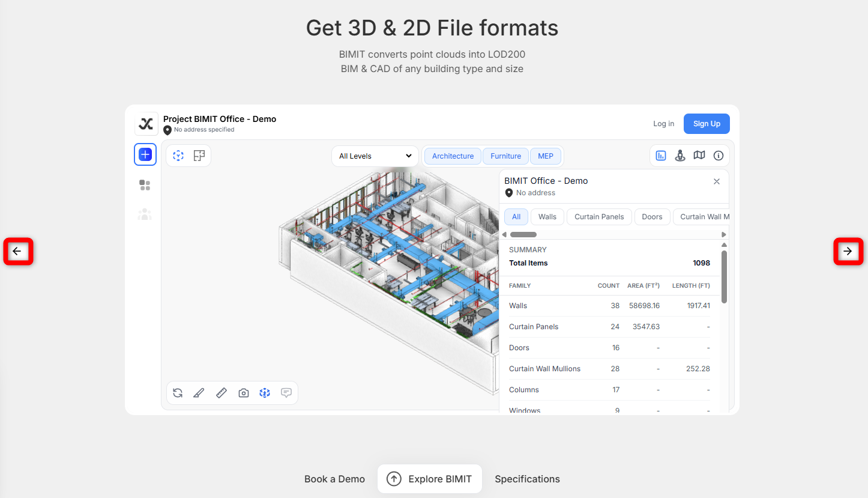The image size is (868, 498).
Task: Go to previous slide with left arrow
Action: (x=17, y=251)
